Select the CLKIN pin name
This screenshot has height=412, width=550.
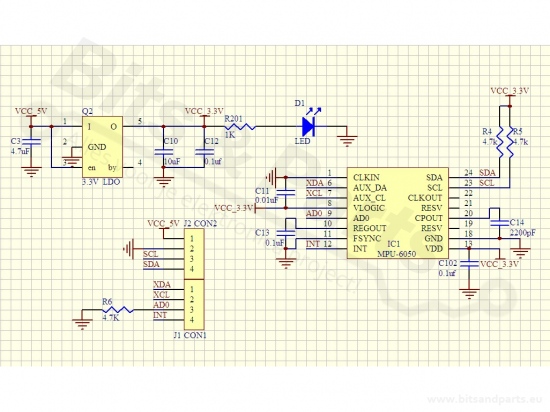point(366,177)
